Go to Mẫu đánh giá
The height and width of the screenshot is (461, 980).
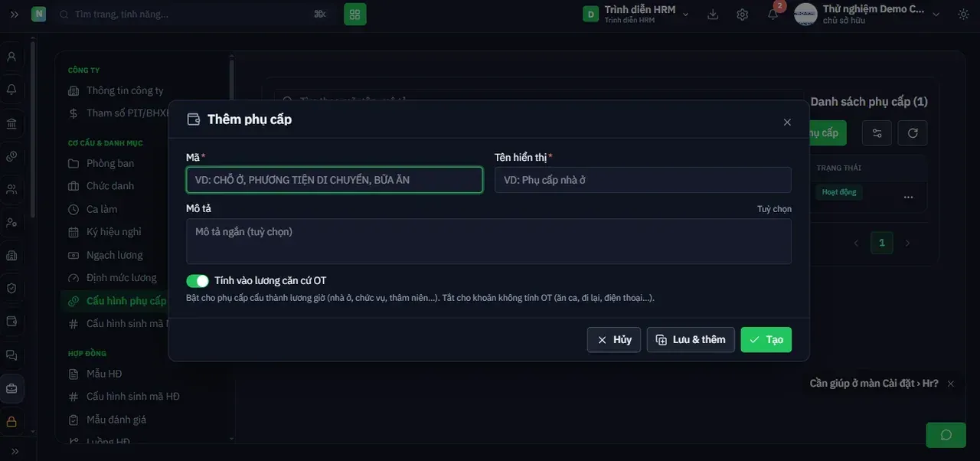click(116, 420)
